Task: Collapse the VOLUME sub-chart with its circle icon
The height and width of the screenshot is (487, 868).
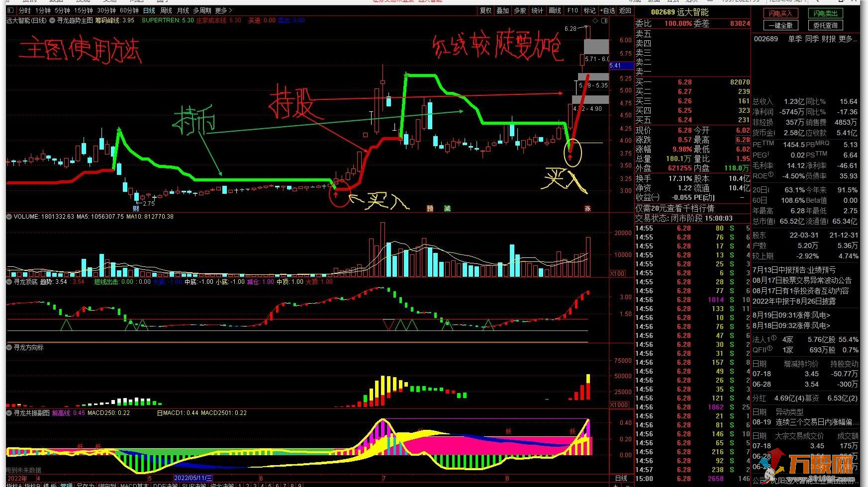Action: pyautogui.click(x=9, y=217)
